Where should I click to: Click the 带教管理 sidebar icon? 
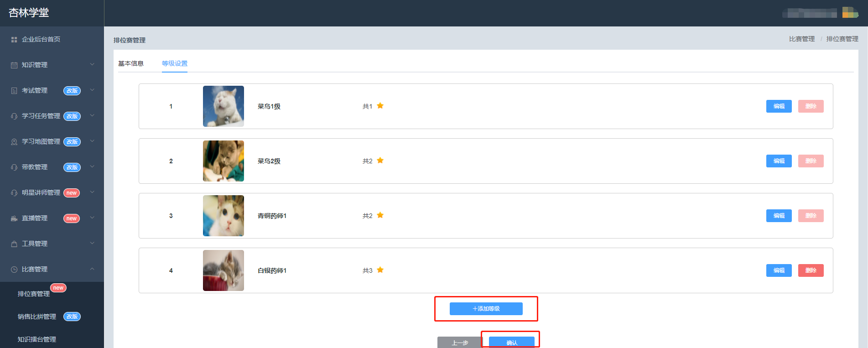[x=14, y=167]
